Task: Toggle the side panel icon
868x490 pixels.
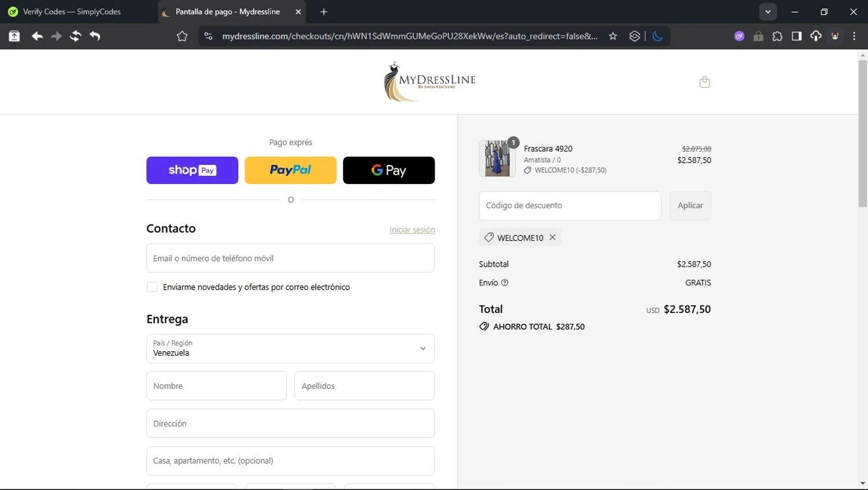Action: click(x=796, y=36)
